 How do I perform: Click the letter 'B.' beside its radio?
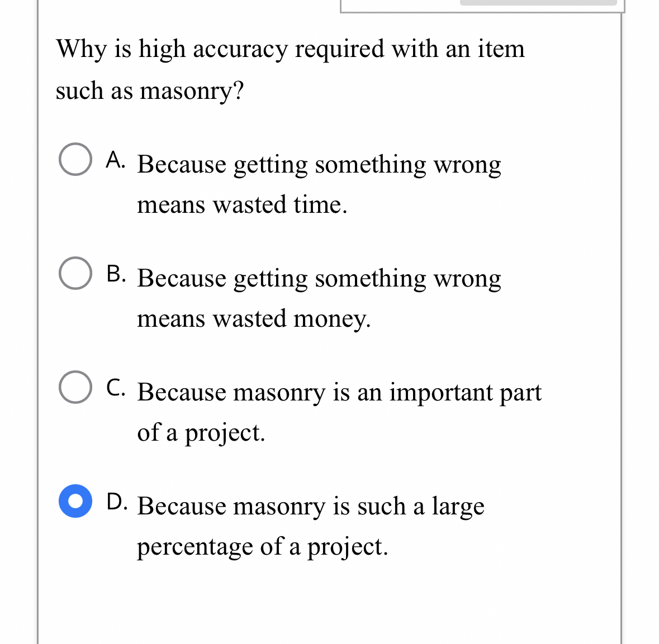click(116, 275)
